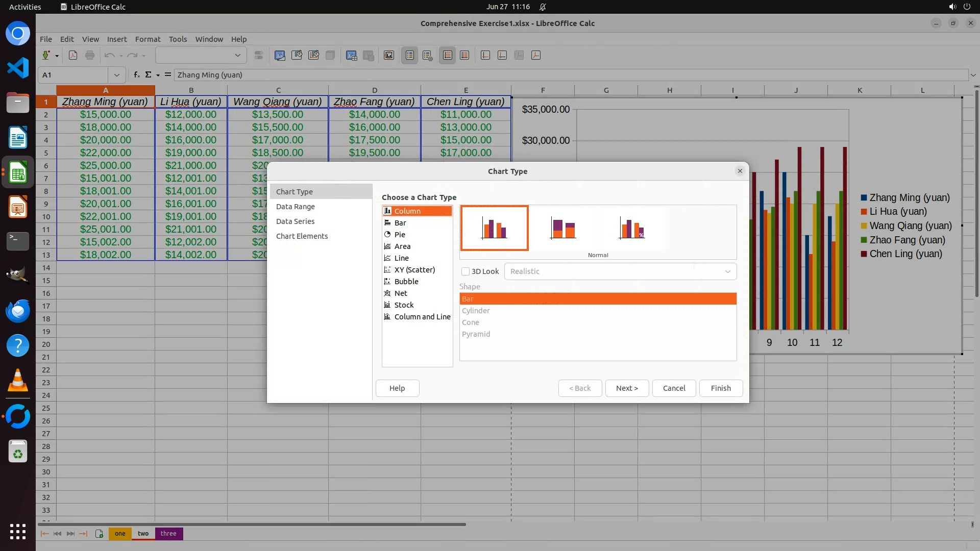Pick the Stock chart type
Viewport: 980px width, 551px height.
[404, 305]
